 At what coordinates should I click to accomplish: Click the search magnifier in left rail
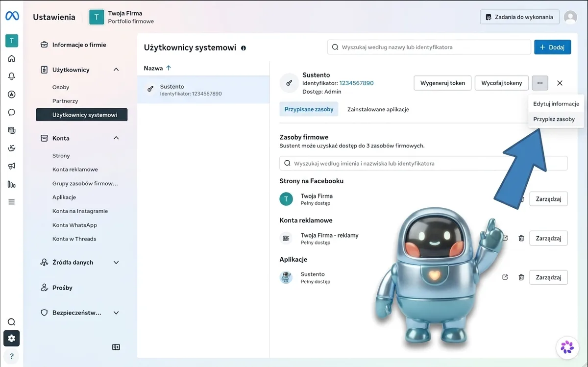coord(12,322)
